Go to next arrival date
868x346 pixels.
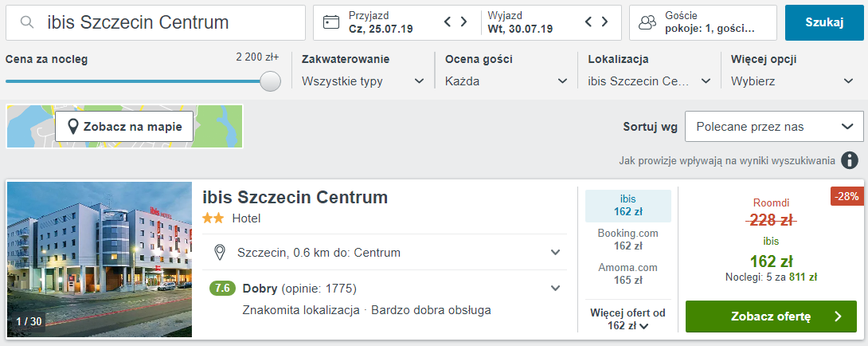[x=464, y=22]
